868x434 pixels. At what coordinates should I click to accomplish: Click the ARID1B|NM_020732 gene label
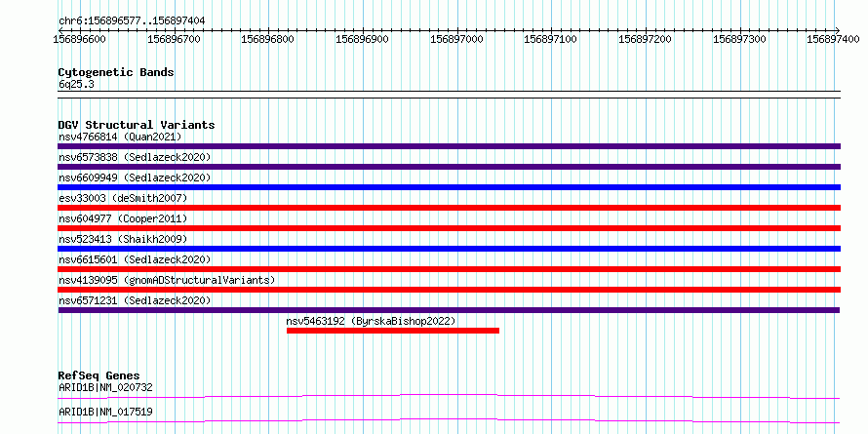[105, 387]
